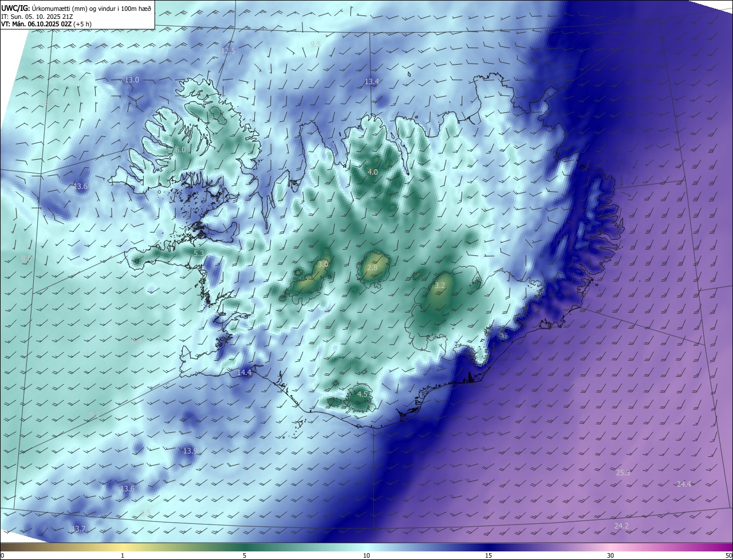Click the 0 tick on the color scale
The image size is (733, 560).
click(x=2, y=555)
